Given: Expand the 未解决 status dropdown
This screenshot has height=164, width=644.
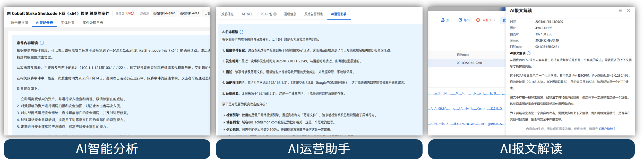Looking at the screenshot, I should pyautogui.click(x=486, y=20).
